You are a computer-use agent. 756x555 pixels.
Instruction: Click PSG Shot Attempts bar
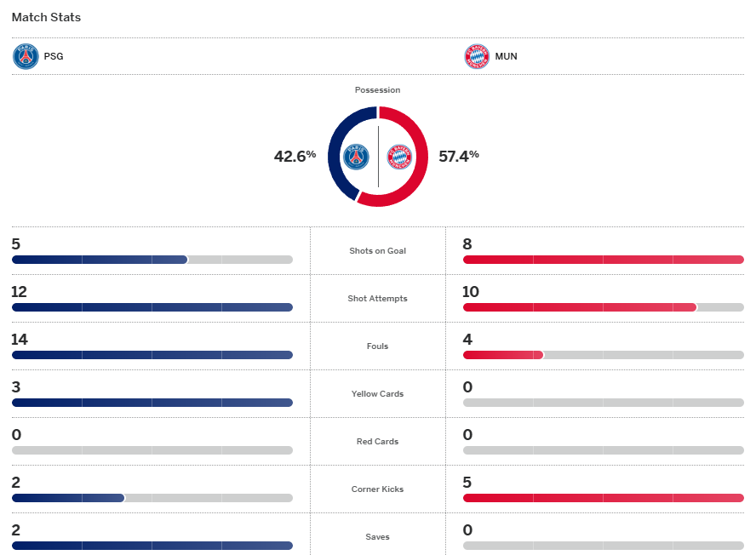click(x=152, y=307)
